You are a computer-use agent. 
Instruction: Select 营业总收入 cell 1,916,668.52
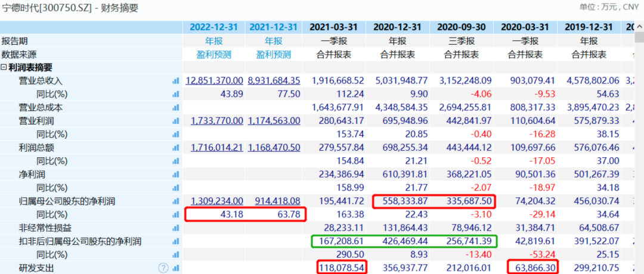point(337,81)
